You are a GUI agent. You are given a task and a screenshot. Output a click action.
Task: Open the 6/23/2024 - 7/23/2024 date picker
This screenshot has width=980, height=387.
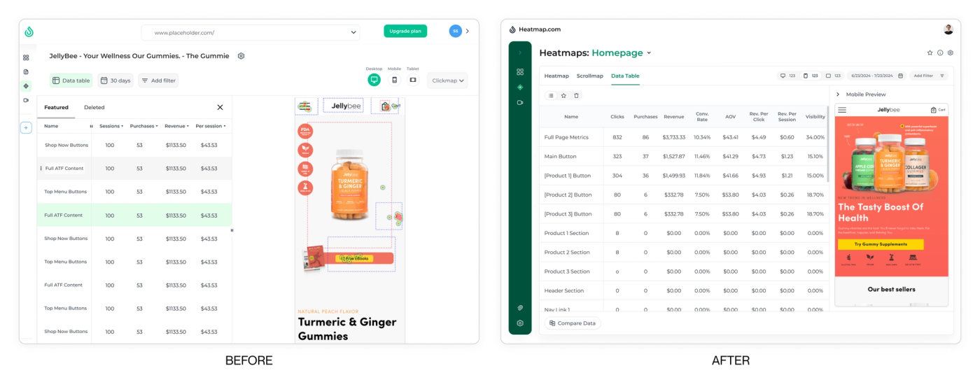876,76
